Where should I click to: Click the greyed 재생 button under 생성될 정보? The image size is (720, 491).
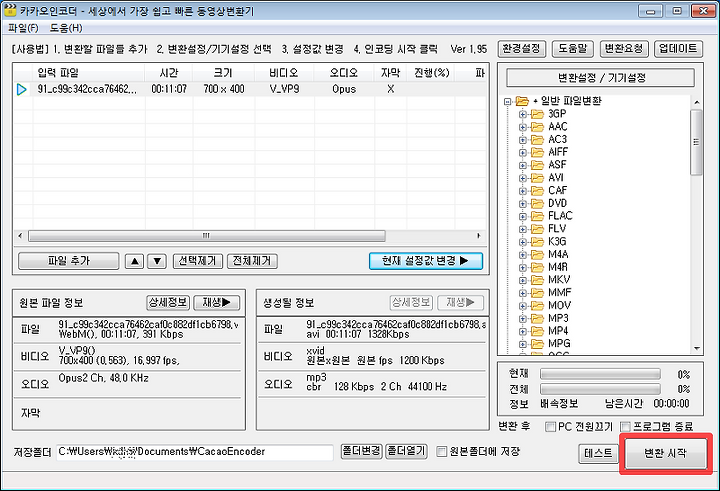tap(460, 302)
